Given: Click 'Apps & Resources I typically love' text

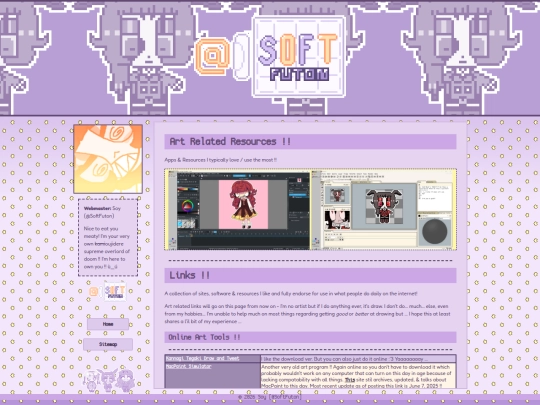Looking at the screenshot, I should tap(220, 160).
